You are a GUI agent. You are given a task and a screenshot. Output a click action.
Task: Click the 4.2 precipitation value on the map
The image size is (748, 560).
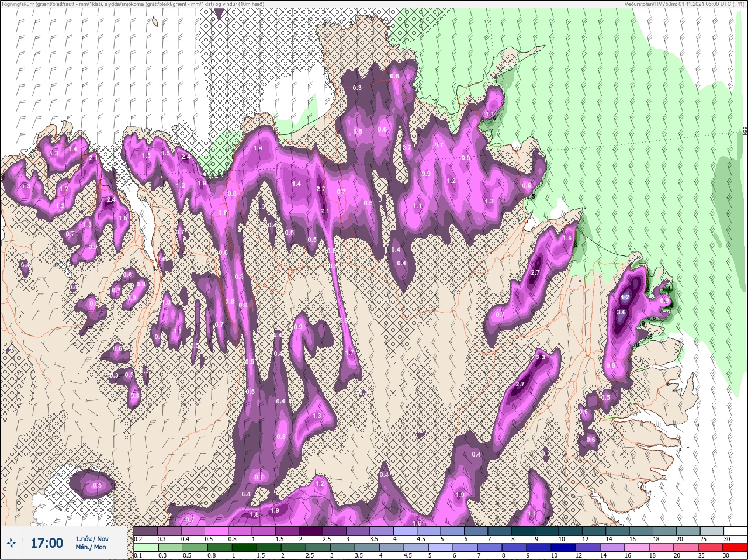(x=624, y=297)
